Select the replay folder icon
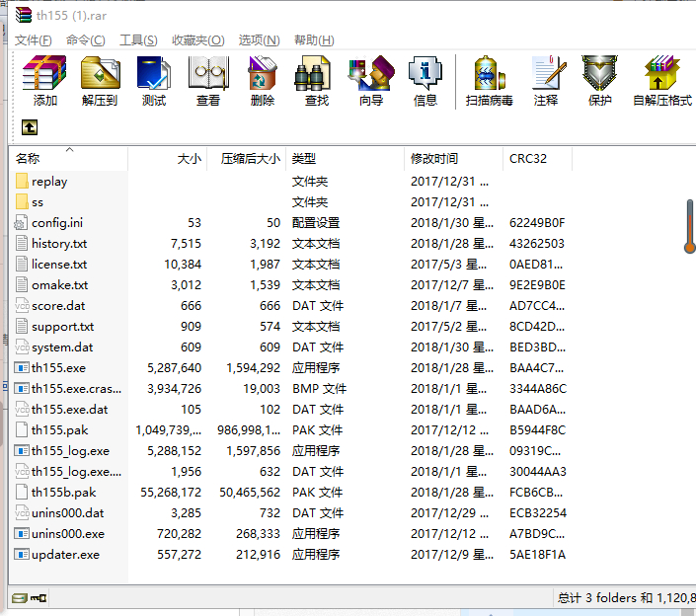 tap(22, 181)
